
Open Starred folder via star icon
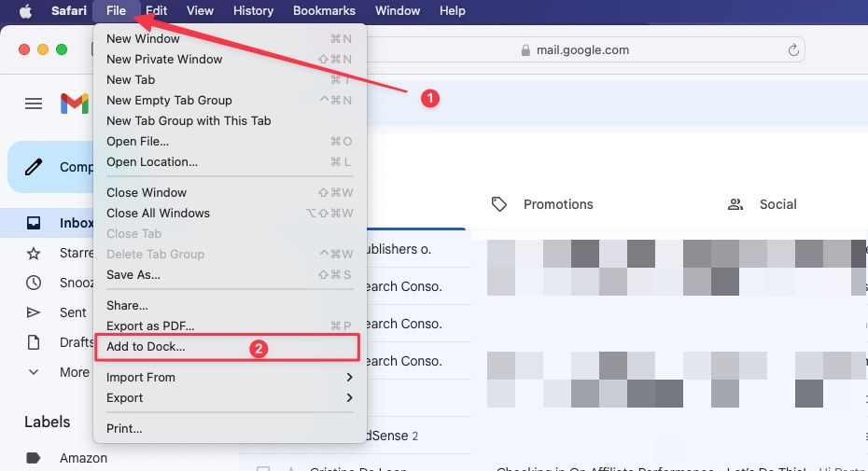click(34, 253)
